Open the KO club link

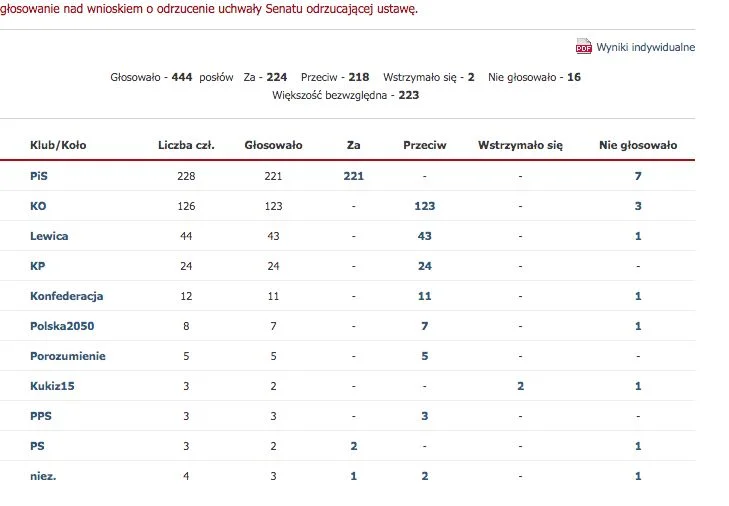pos(38,206)
